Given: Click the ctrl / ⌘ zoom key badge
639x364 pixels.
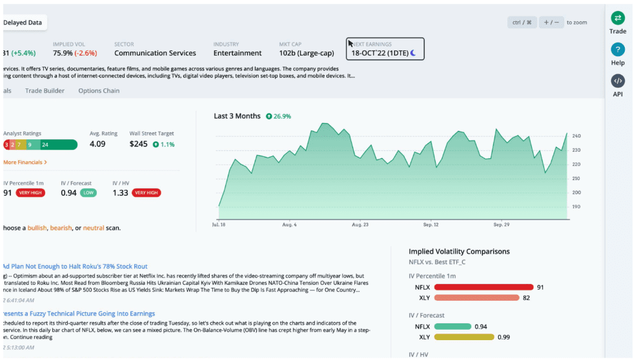Looking at the screenshot, I should coord(522,23).
